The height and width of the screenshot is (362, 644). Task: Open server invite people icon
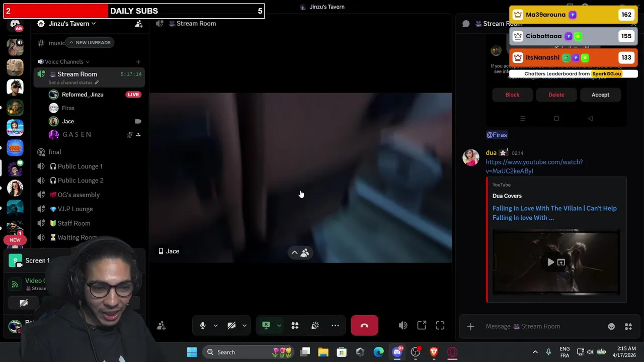click(138, 24)
